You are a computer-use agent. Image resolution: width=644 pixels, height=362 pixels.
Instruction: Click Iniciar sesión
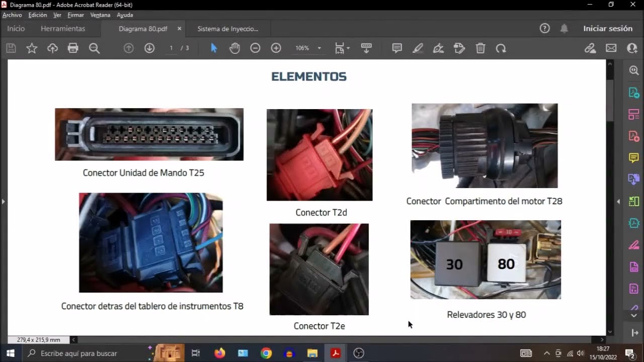tap(608, 29)
